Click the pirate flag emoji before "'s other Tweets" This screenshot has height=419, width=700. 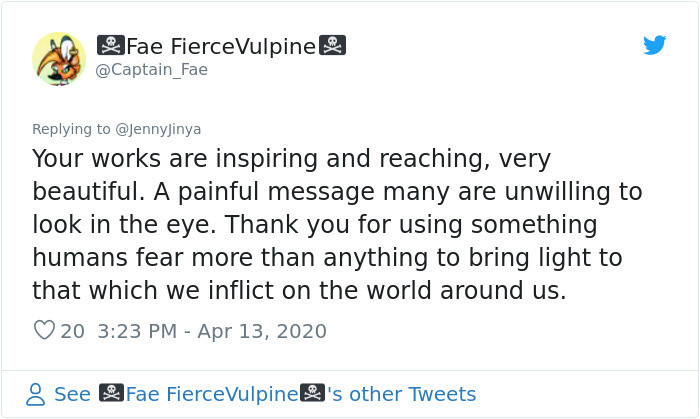(312, 393)
